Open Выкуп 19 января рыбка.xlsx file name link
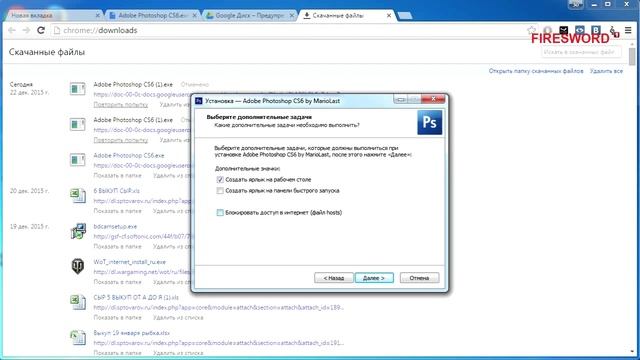 click(131, 333)
